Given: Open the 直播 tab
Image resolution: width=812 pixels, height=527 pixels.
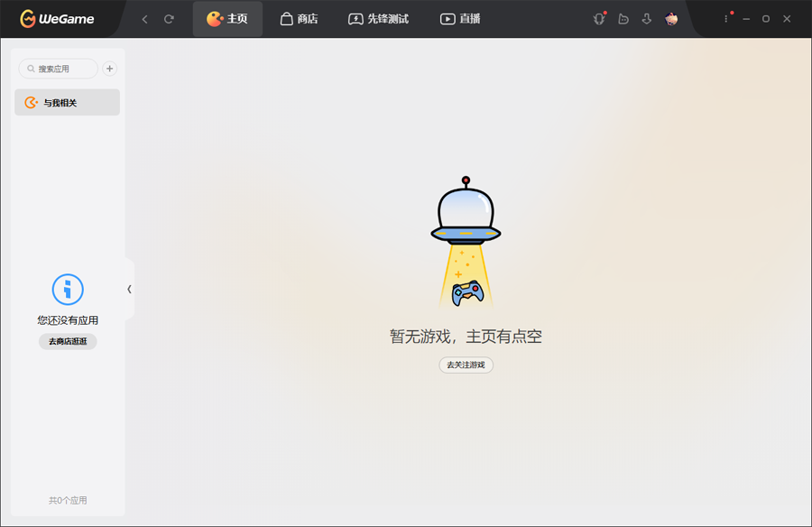Looking at the screenshot, I should (x=461, y=18).
